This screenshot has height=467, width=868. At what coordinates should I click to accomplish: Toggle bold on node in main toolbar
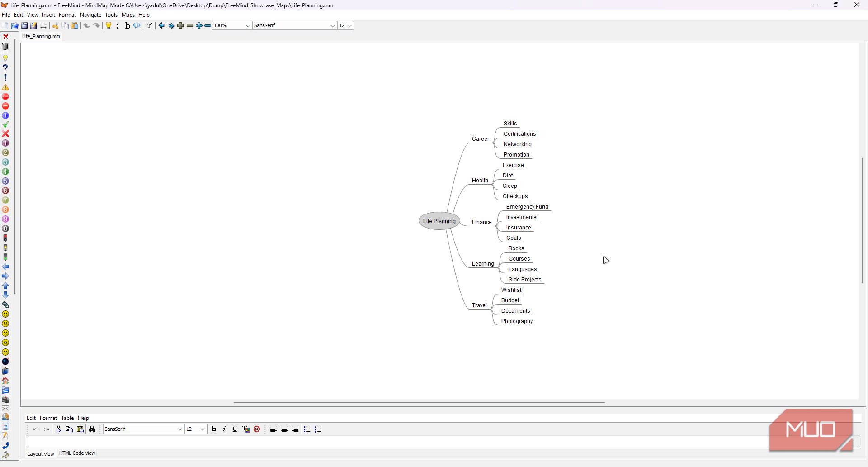127,26
